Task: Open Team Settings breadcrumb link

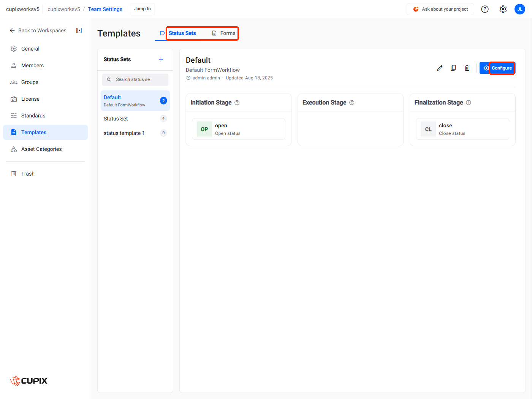Action: coord(105,9)
